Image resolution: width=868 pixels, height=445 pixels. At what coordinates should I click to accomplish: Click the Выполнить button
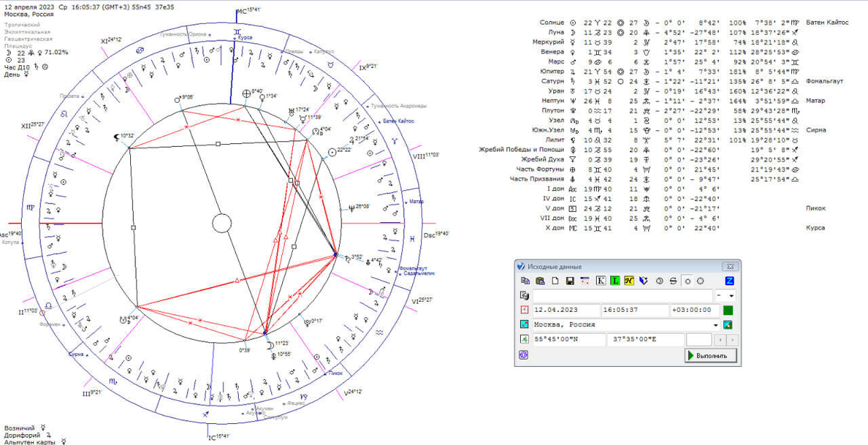coord(710,355)
